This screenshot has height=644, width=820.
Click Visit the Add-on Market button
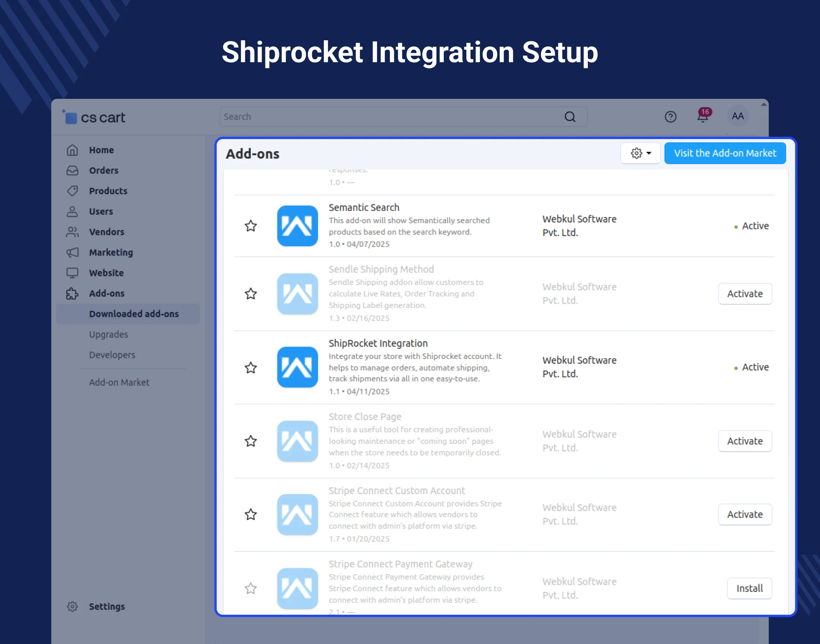724,153
